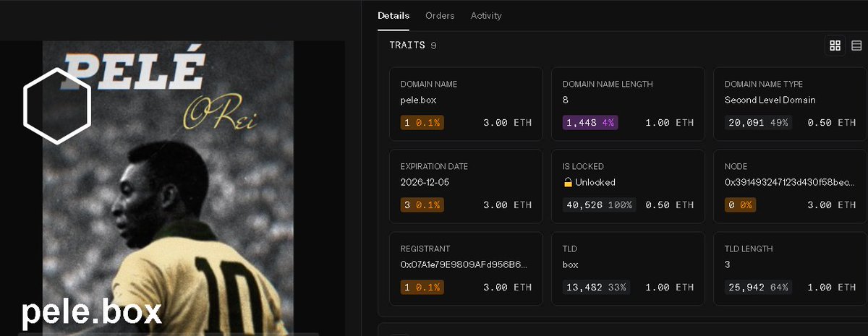Click the '3 0.1%' badge under Expiration Date

click(x=422, y=205)
